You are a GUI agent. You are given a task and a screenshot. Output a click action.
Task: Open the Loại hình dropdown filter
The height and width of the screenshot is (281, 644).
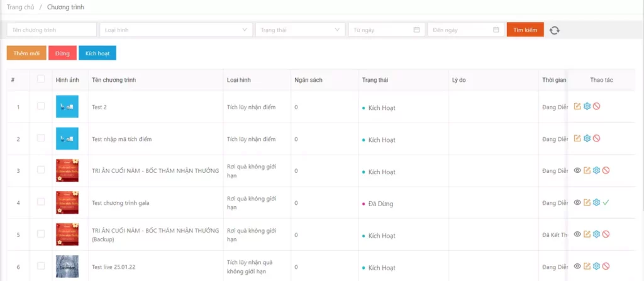click(x=176, y=30)
